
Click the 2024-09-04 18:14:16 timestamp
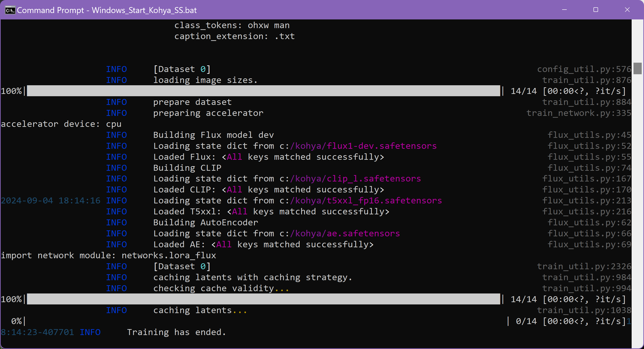pyautogui.click(x=51, y=200)
